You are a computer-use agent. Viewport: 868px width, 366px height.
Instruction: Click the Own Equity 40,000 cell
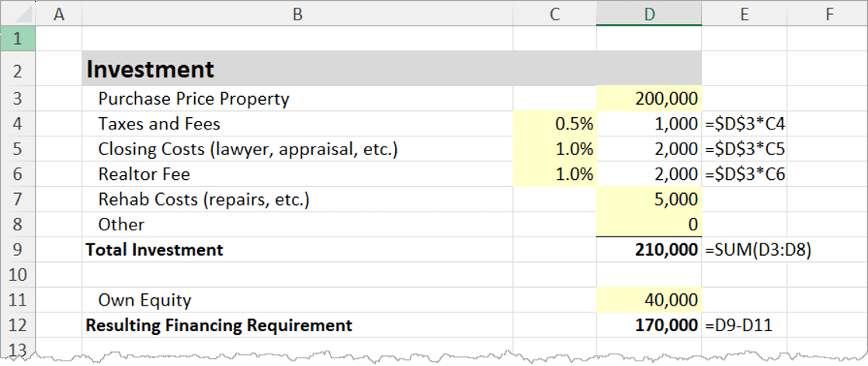(x=648, y=300)
